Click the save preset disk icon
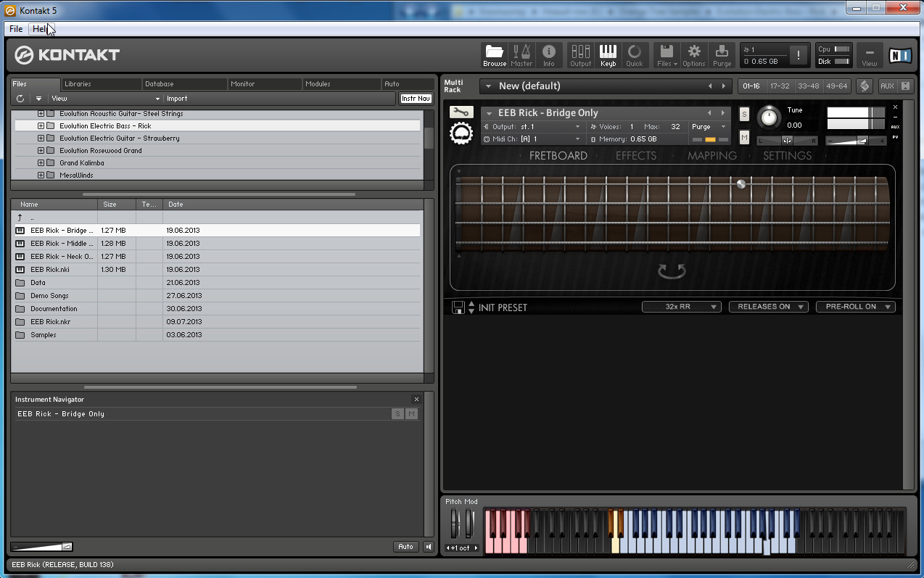The image size is (924, 578). pyautogui.click(x=458, y=307)
